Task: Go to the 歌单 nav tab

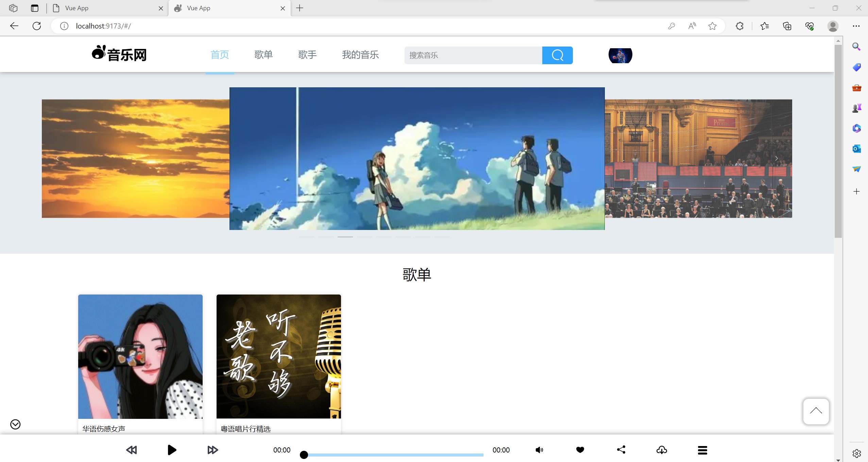Action: click(x=263, y=55)
